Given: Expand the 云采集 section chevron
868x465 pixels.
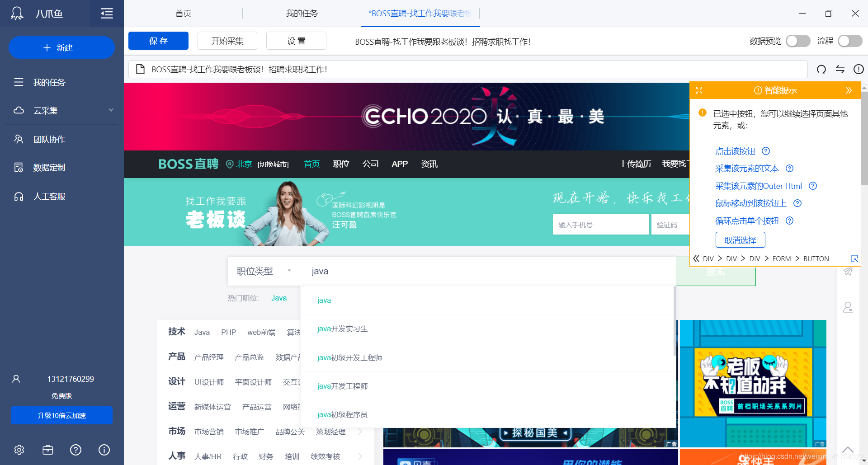Looking at the screenshot, I should pyautogui.click(x=111, y=110).
